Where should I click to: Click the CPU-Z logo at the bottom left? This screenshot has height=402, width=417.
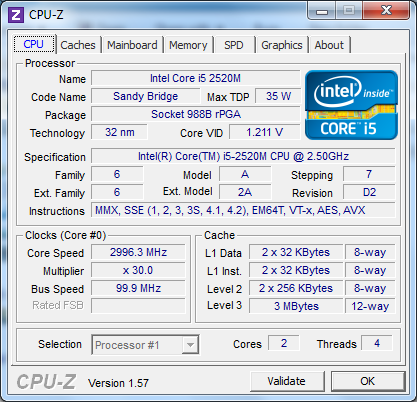click(46, 382)
